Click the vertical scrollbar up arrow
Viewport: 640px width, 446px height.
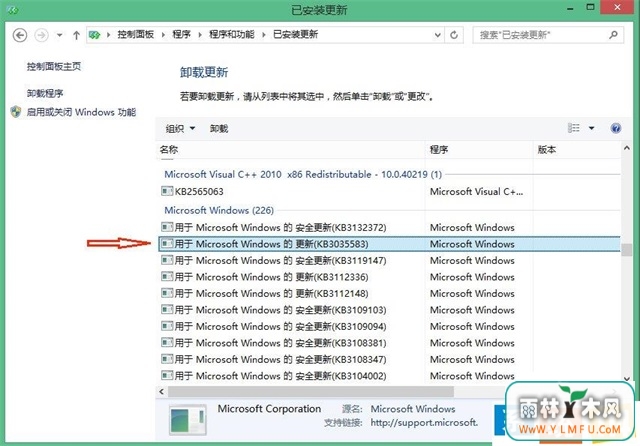click(x=627, y=148)
